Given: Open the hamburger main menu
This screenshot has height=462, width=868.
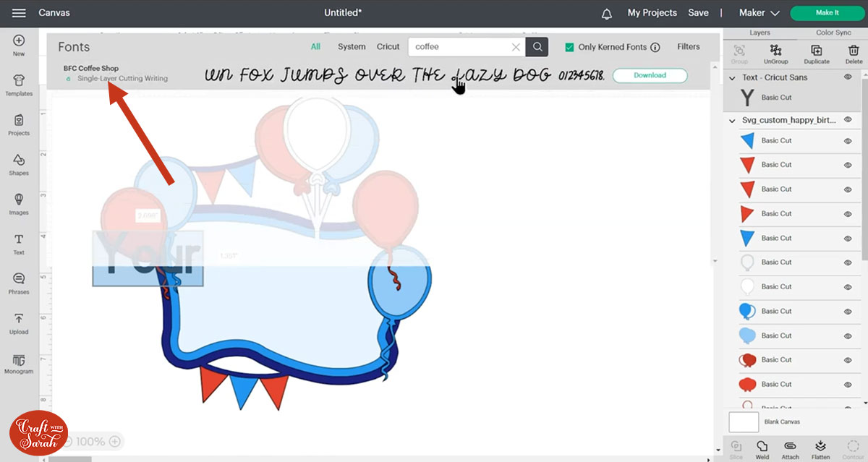Looking at the screenshot, I should (20, 13).
